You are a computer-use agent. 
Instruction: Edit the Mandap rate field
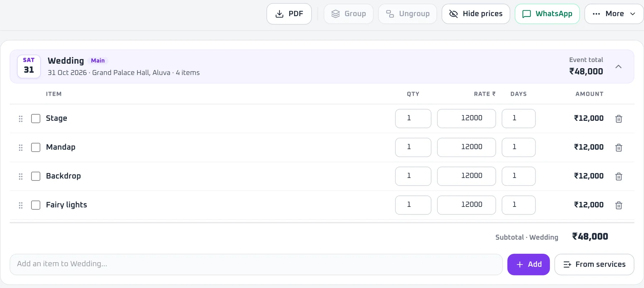point(467,148)
